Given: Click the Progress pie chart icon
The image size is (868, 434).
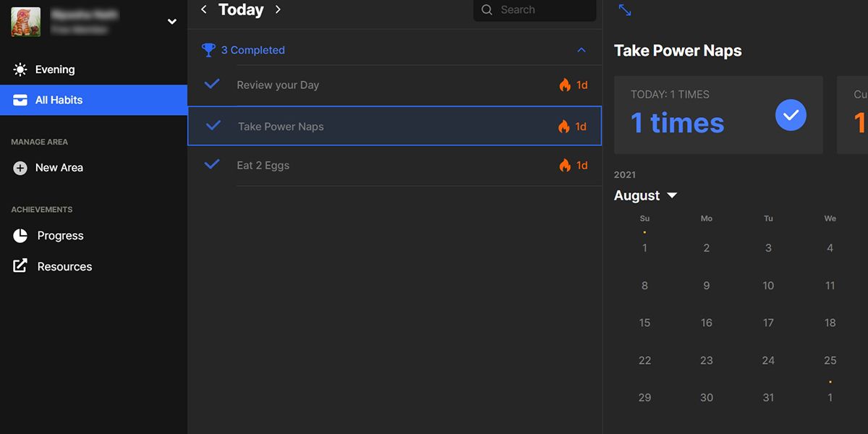Looking at the screenshot, I should click(x=20, y=236).
